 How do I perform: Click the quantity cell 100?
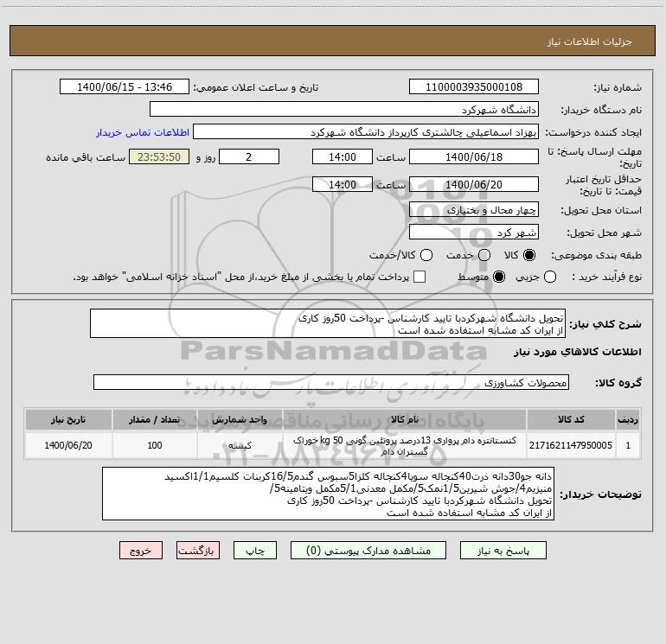155,445
